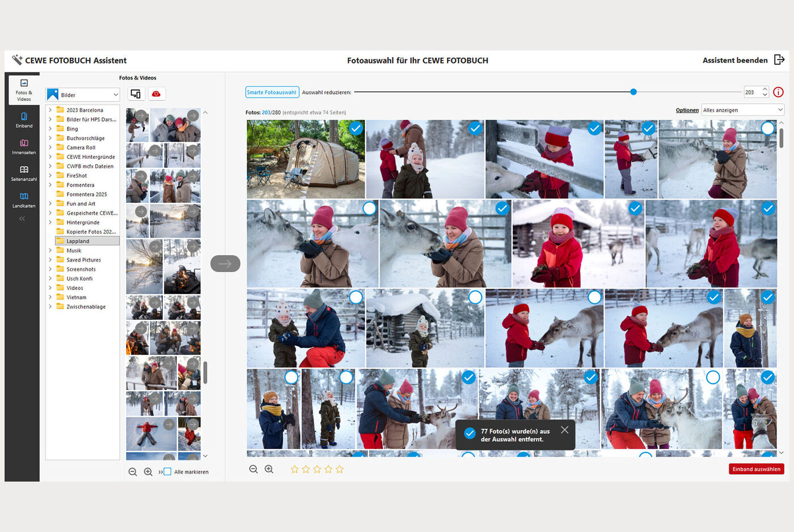Image resolution: width=794 pixels, height=532 pixels.
Task: Select the adult crouching with toddler photo
Action: 356,297
